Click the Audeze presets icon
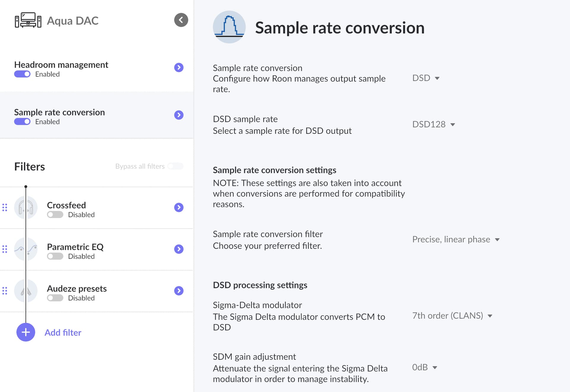 (26, 291)
